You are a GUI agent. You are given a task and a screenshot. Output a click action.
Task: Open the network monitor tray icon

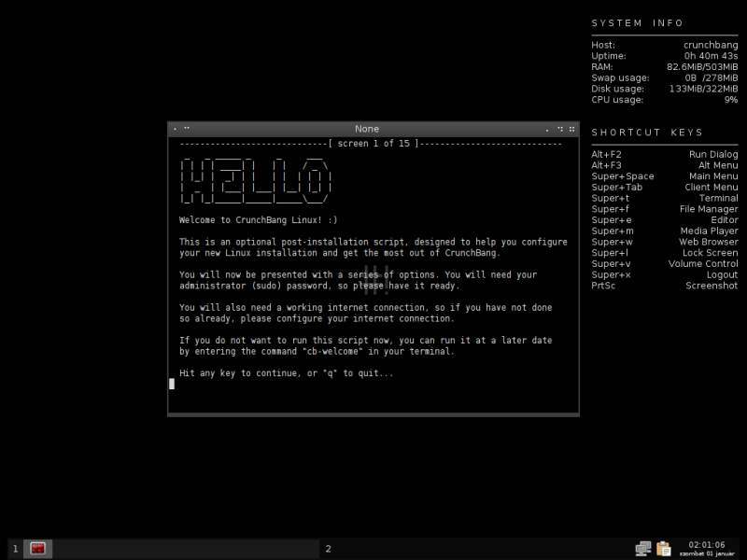click(642, 549)
